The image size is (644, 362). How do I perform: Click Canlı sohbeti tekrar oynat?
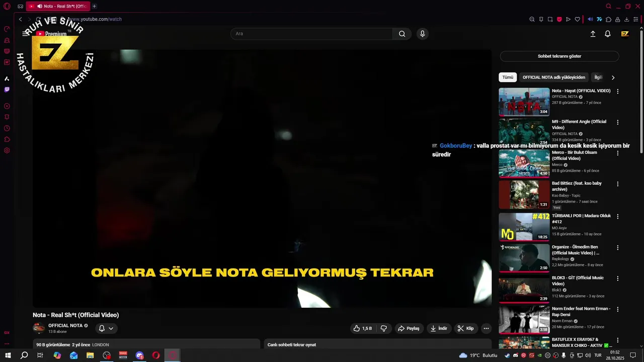click(x=292, y=345)
